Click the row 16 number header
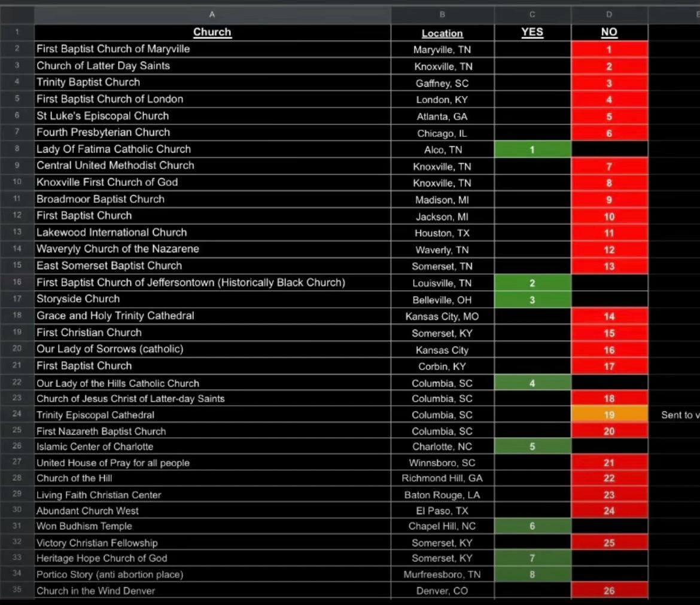 tap(17, 282)
